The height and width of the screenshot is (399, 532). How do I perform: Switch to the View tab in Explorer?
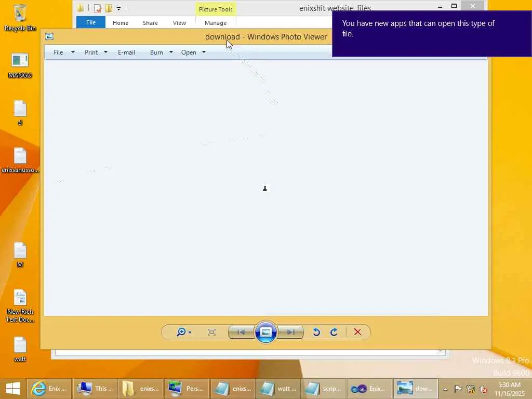(179, 23)
